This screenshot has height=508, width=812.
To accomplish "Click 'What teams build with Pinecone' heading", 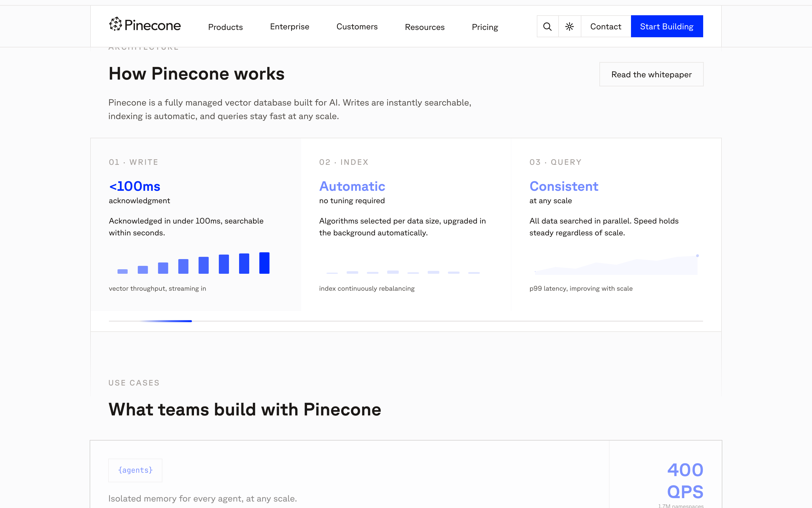I will pyautogui.click(x=245, y=410).
